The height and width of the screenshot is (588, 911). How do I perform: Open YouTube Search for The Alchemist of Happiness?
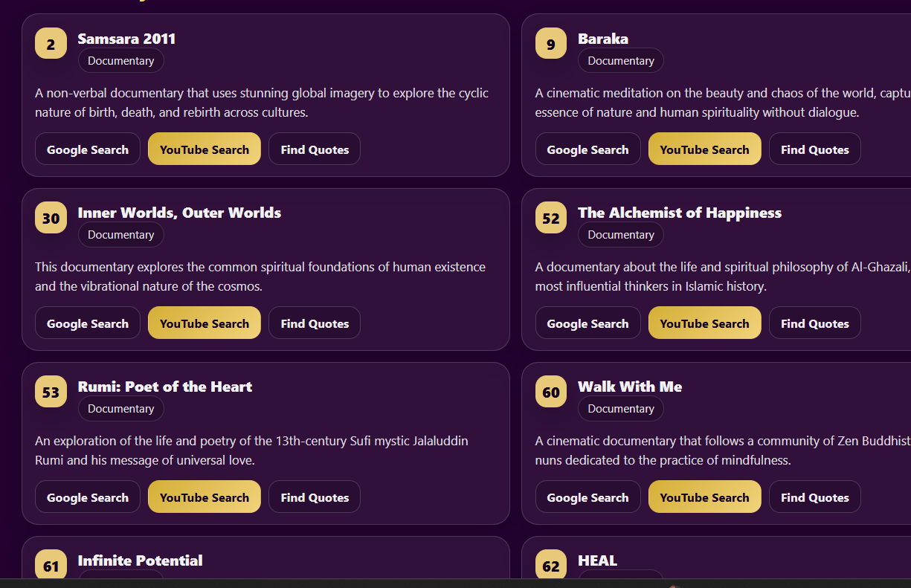click(x=704, y=323)
